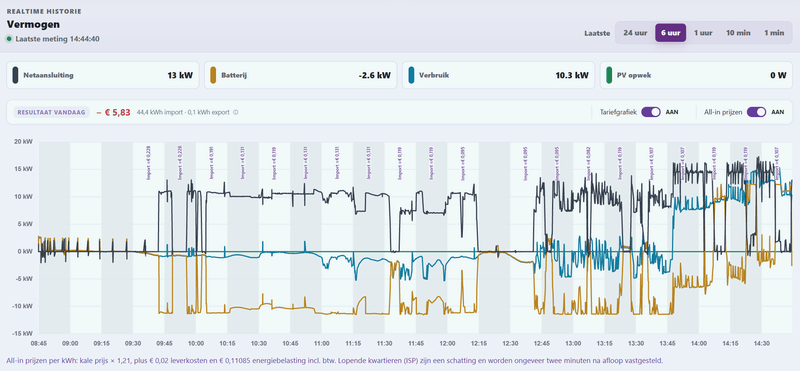Viewport: 800px width, 371px height.
Task: Click the 12:00 time label on chart axis
Action: pyautogui.click(x=447, y=343)
